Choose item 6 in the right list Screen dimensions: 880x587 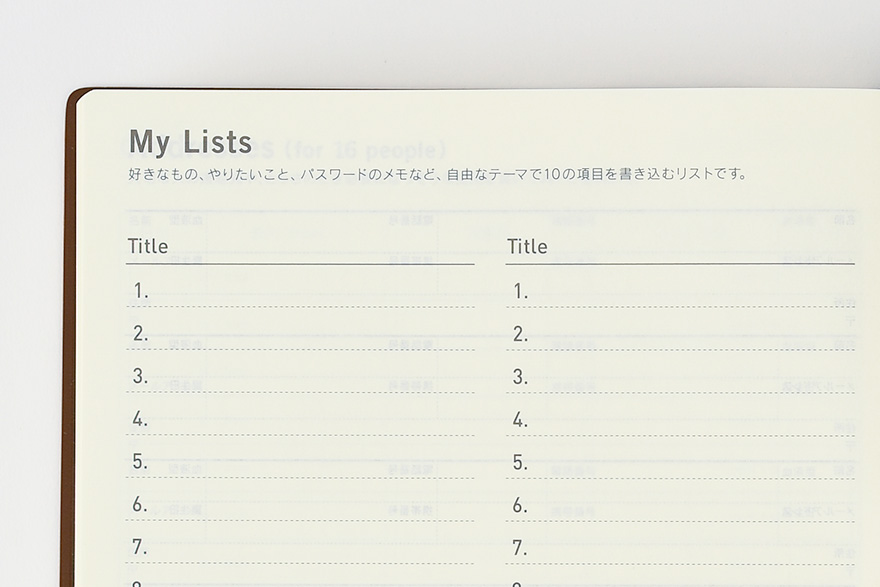point(680,505)
